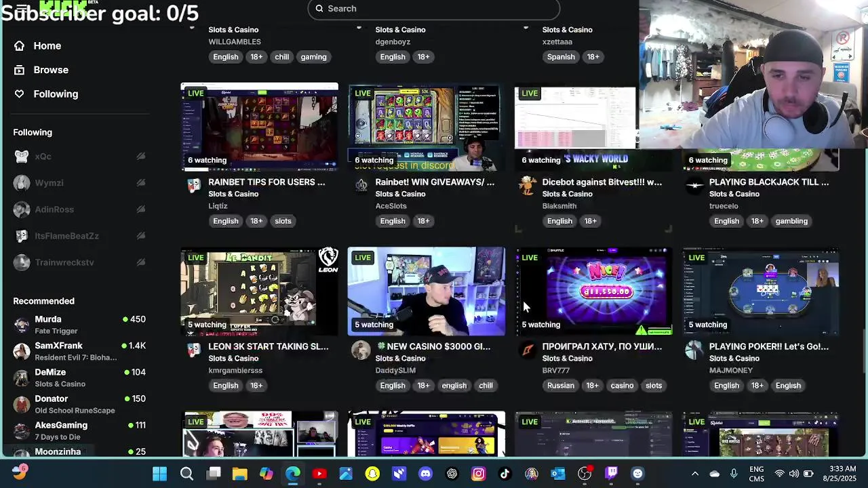Open Snapchat from taskbar
Viewport: 868px width, 488px height.
pyautogui.click(x=372, y=474)
